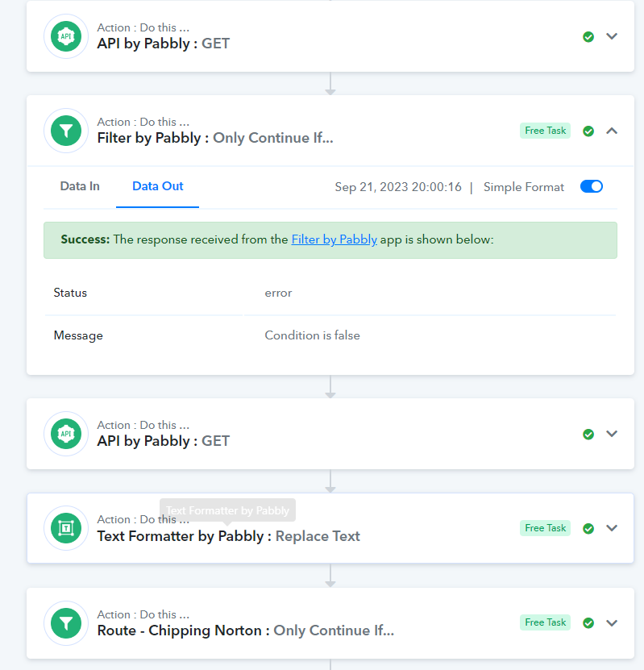
Task: Click green check status on first API GET step
Action: (x=588, y=37)
